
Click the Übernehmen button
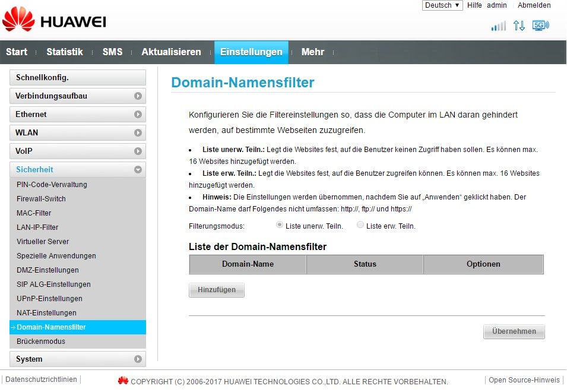pos(514,331)
